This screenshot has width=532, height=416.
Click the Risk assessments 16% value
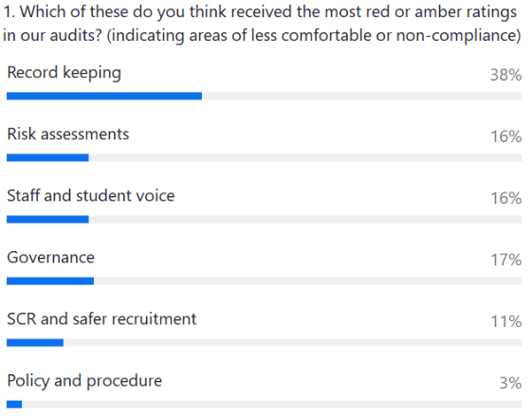pyautogui.click(x=505, y=136)
